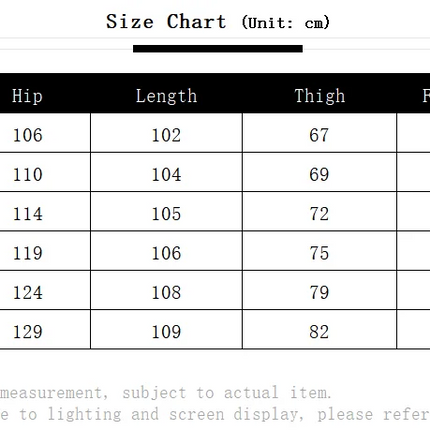The width and height of the screenshot is (430, 430).
Task: Click the 'subject to actual item' note
Action: (227, 393)
